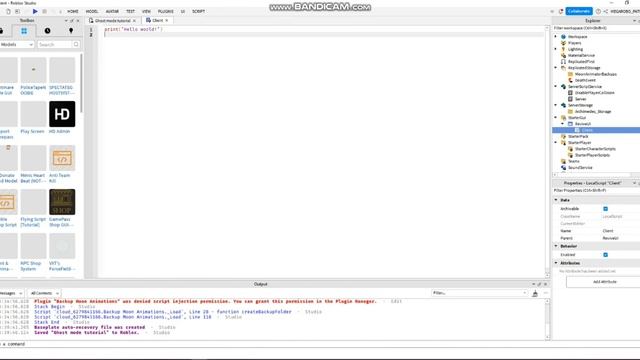The width and height of the screenshot is (640, 360).
Task: Toggle the Archivable checkbox
Action: coord(606,209)
